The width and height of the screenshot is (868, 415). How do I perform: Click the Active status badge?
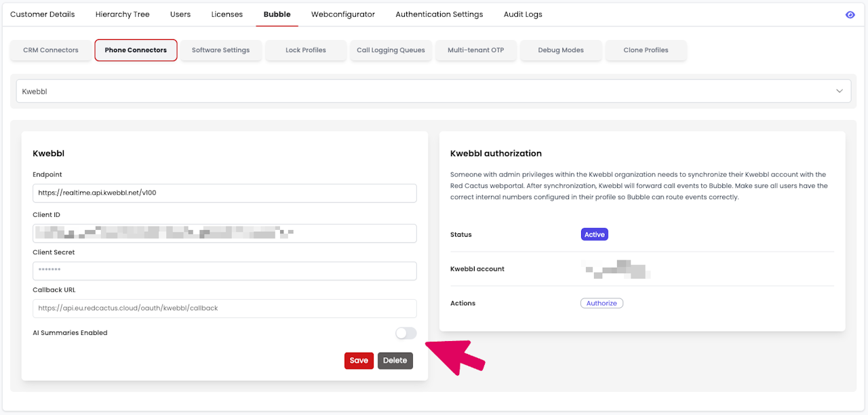[595, 235]
